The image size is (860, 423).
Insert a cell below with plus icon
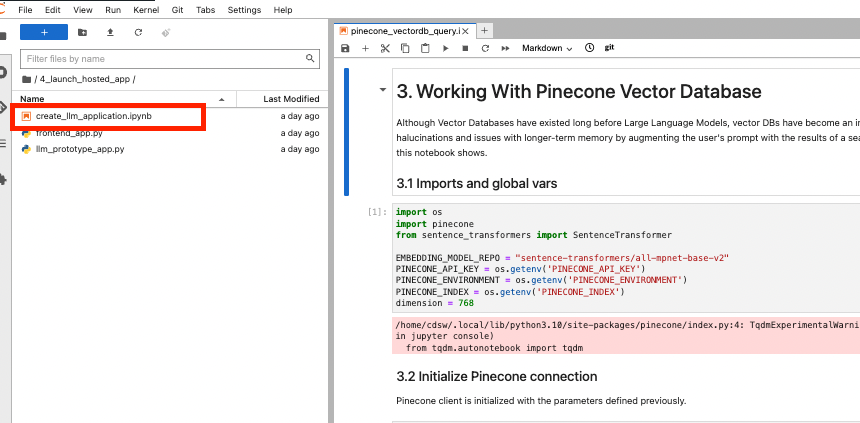click(x=365, y=48)
